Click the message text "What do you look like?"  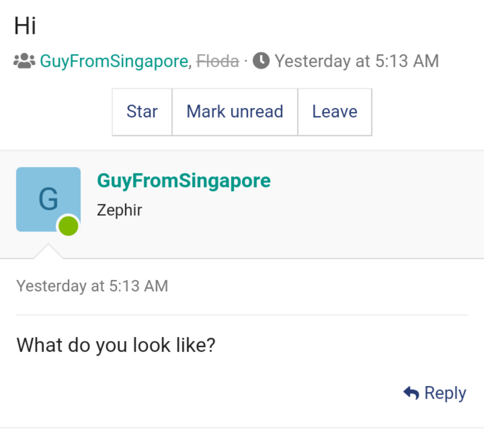pos(116,345)
